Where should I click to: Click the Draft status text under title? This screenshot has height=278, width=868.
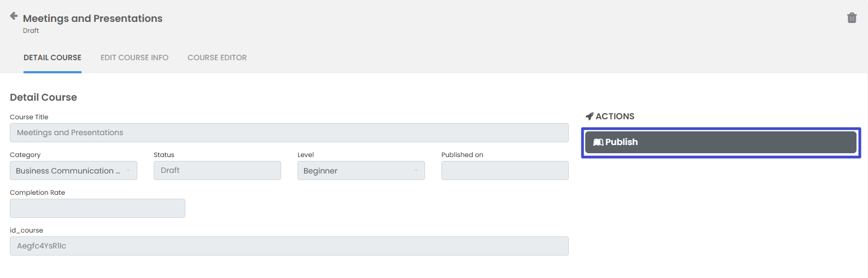tap(31, 31)
